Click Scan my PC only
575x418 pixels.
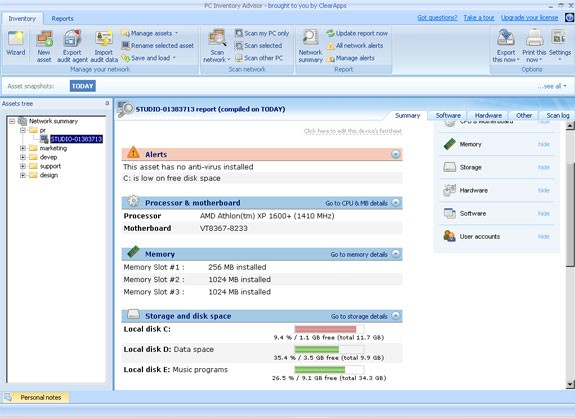click(262, 33)
